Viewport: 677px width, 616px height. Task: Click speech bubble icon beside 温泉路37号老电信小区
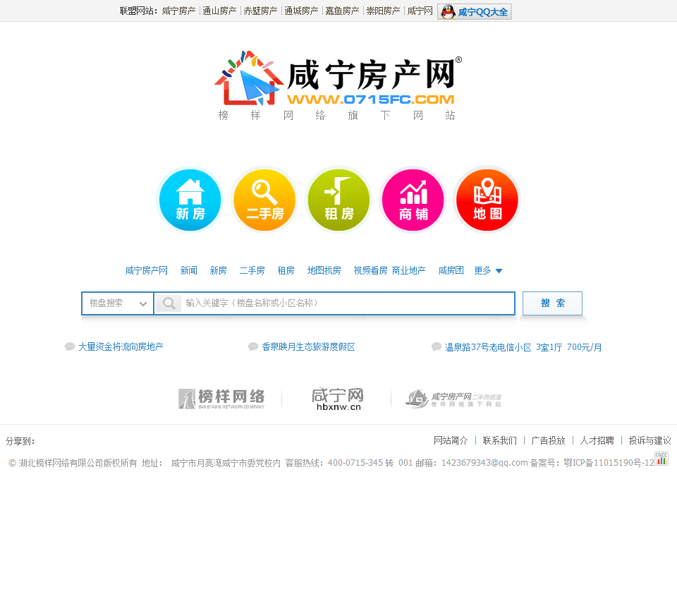pyautogui.click(x=437, y=346)
